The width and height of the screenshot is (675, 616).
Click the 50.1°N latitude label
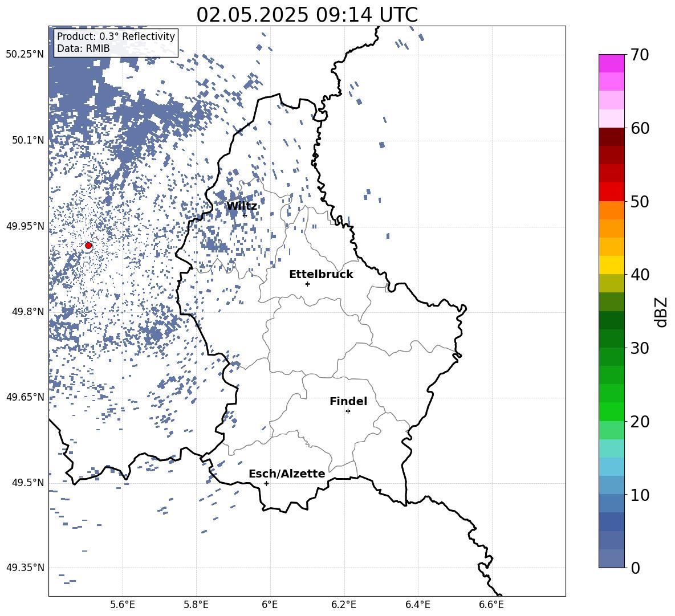(28, 140)
